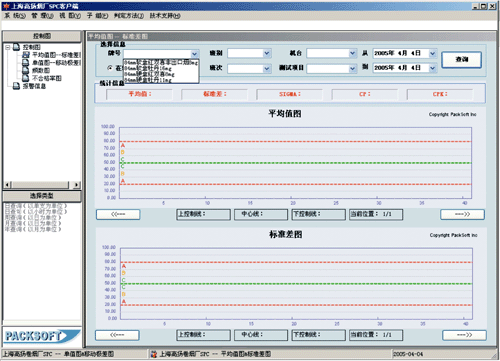Screen dimensions: 500x361
Task: Click the 不合格率图 document icon
Action: point(26,78)
